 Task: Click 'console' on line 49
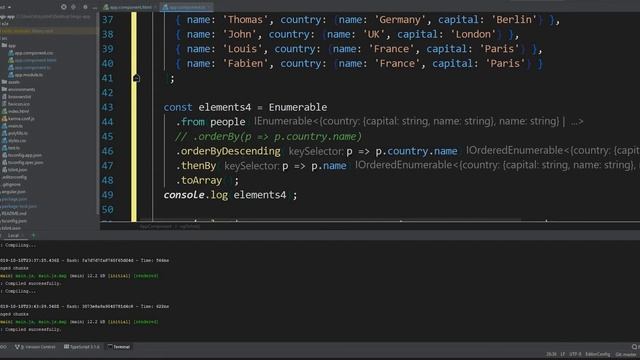coord(184,195)
